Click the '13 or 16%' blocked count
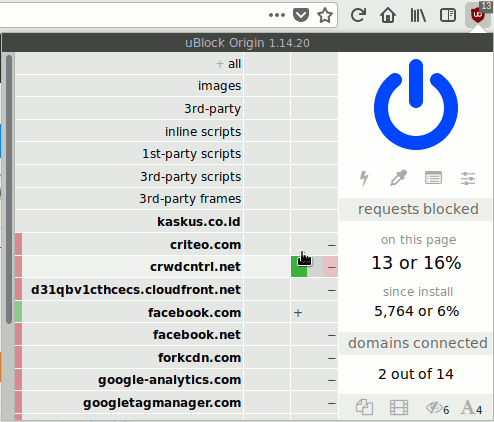494x422 pixels. coord(416,263)
